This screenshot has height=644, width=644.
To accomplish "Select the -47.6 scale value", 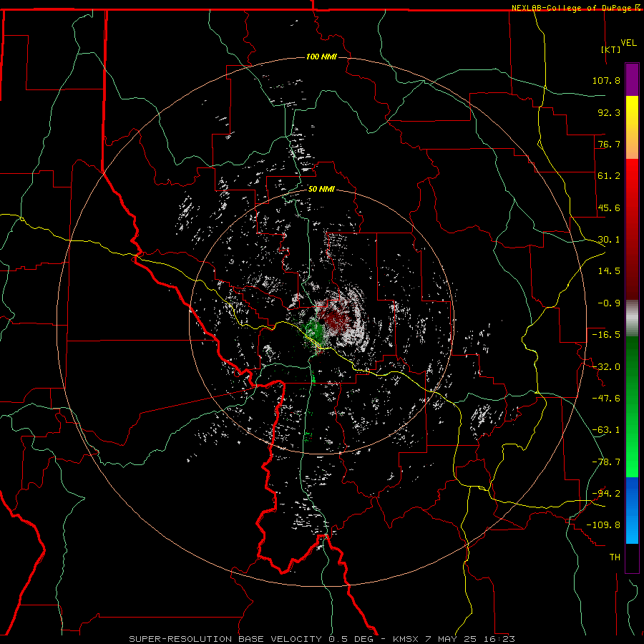I will pyautogui.click(x=606, y=399).
